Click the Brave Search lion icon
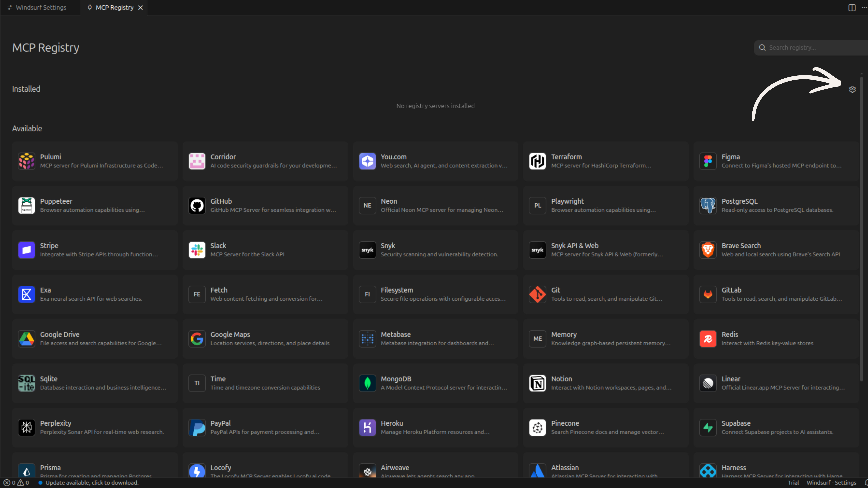The width and height of the screenshot is (868, 488). pyautogui.click(x=708, y=250)
